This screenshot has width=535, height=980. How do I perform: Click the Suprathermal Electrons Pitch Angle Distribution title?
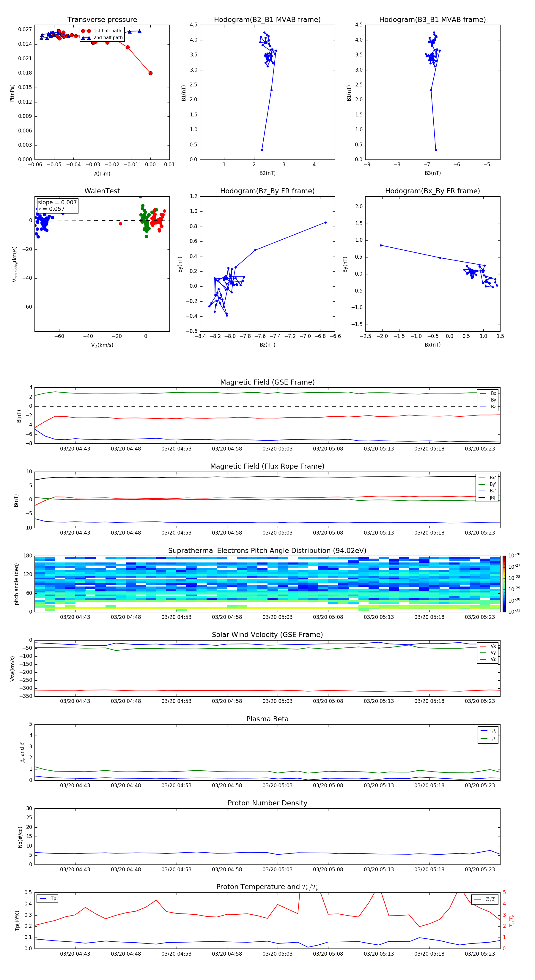point(267,551)
